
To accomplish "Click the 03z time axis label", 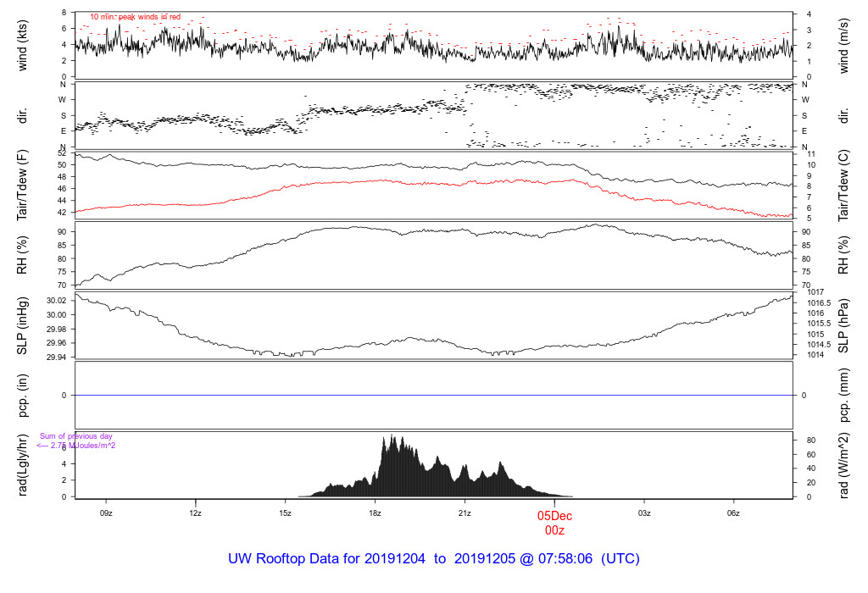I will (x=644, y=513).
